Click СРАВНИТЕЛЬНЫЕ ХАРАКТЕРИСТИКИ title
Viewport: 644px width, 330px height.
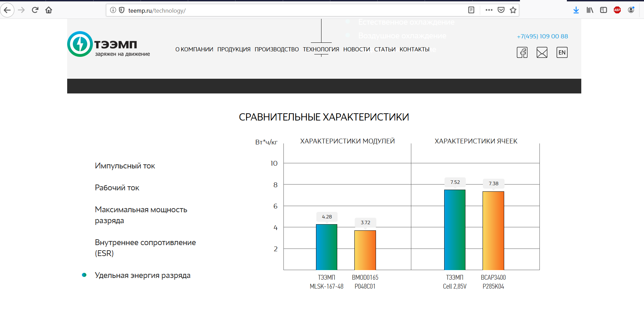tap(324, 117)
